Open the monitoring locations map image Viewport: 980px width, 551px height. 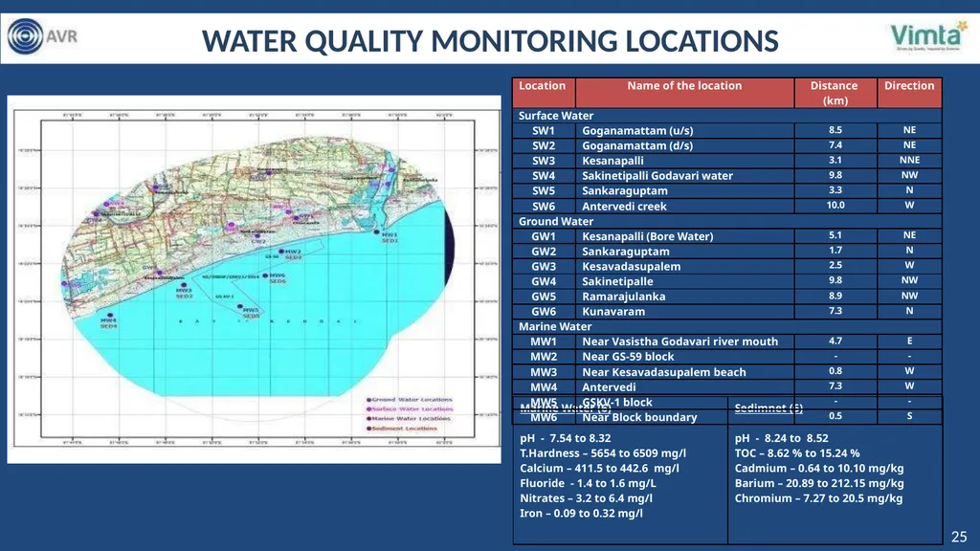254,279
